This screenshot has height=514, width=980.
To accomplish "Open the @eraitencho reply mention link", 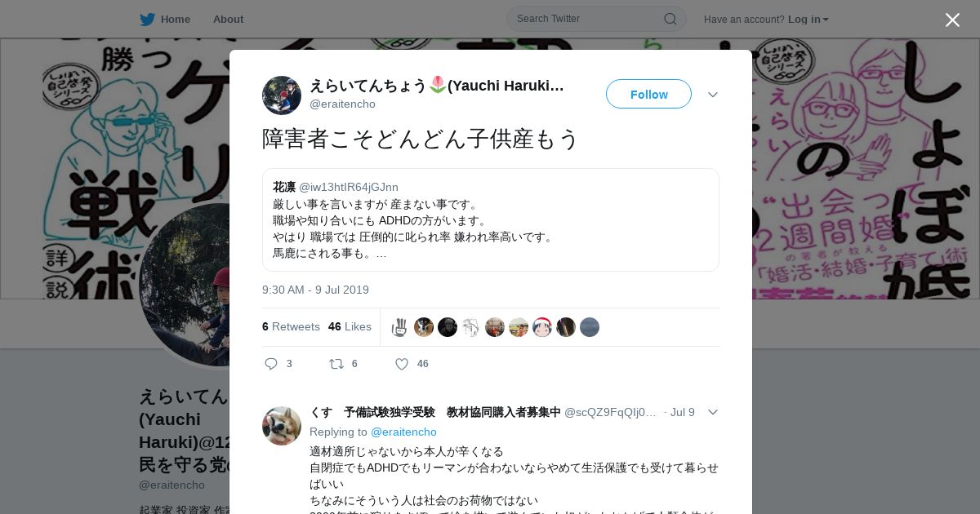I will pos(403,432).
